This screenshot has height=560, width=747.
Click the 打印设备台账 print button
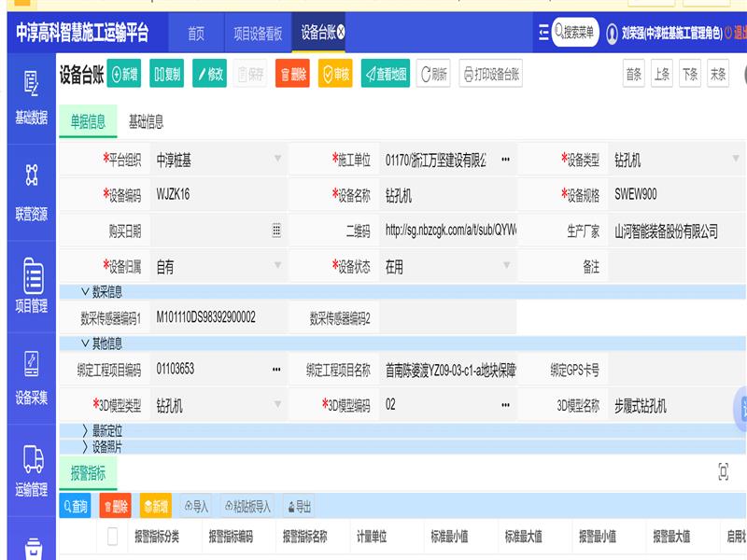[x=490, y=75]
